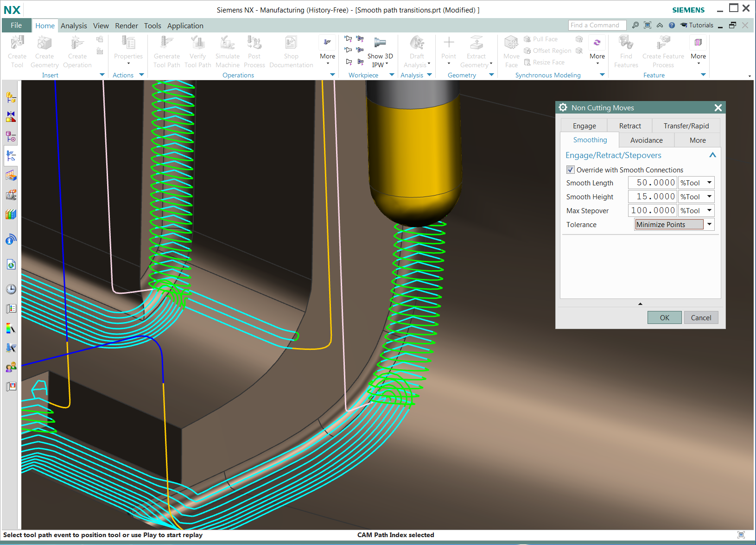Open More in Feature group
Viewport: 756px width, 545px height.
698,50
